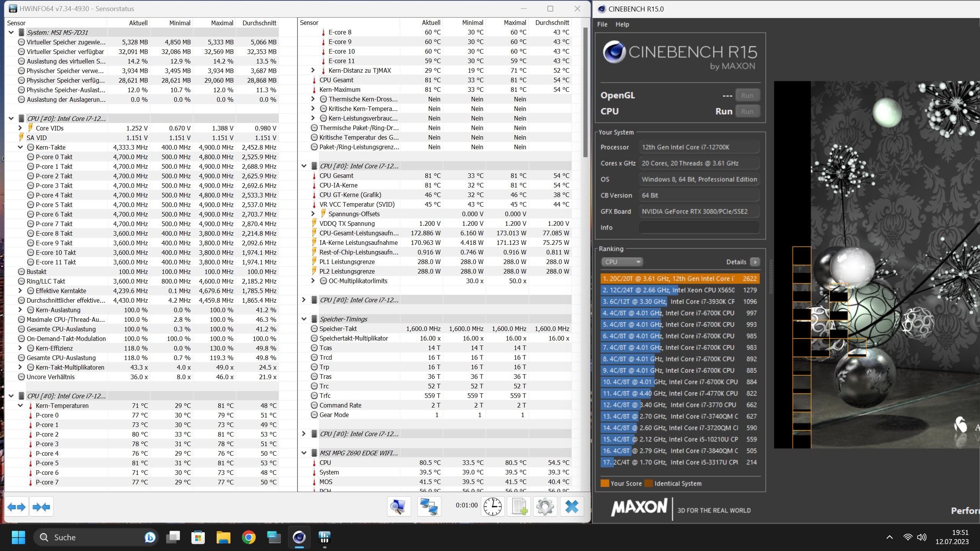
Task: Switch to Cinebench taskbar icon
Action: (299, 537)
